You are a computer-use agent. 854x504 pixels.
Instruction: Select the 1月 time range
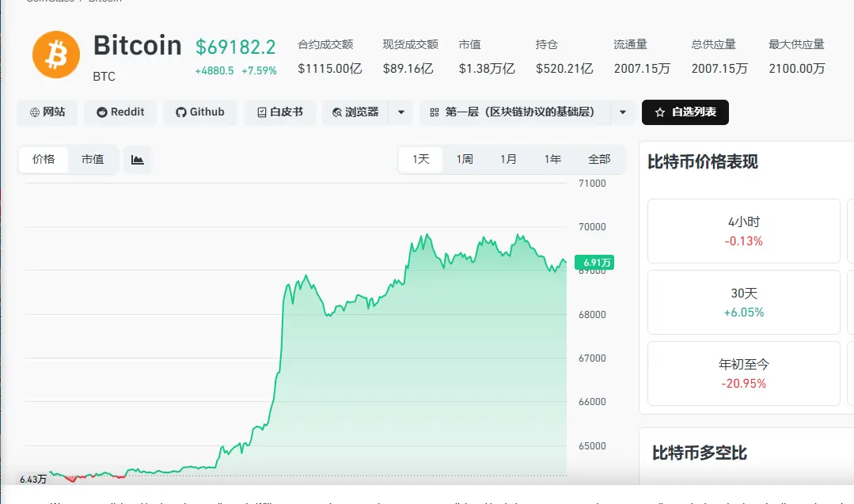coord(509,160)
